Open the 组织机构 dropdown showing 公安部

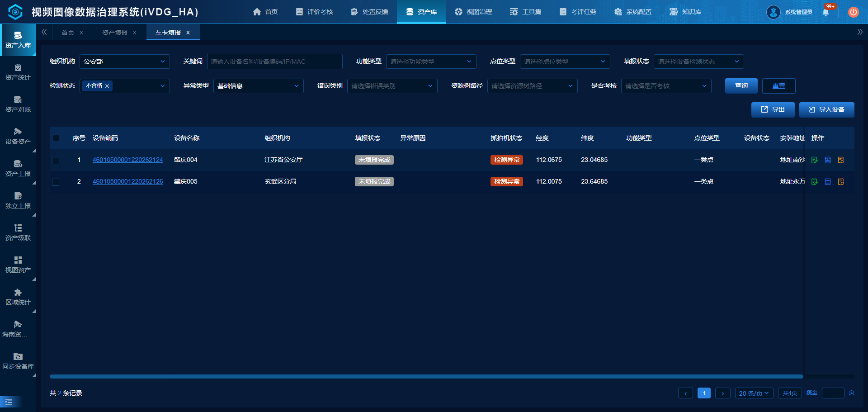125,62
